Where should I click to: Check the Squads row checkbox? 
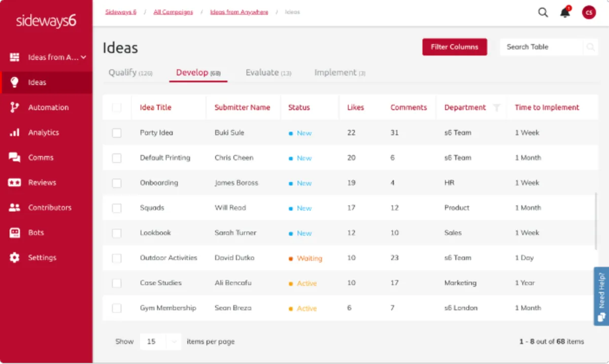pos(117,208)
